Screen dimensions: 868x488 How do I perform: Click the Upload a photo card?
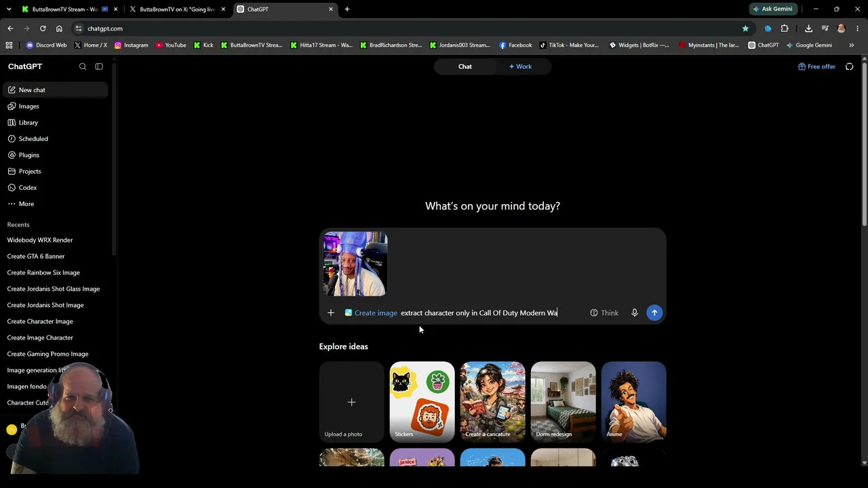pos(351,401)
